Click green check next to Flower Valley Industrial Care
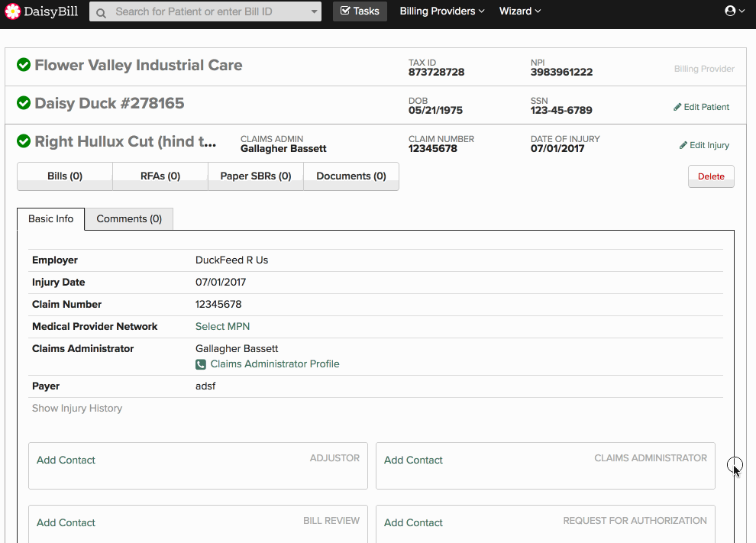 [x=24, y=65]
